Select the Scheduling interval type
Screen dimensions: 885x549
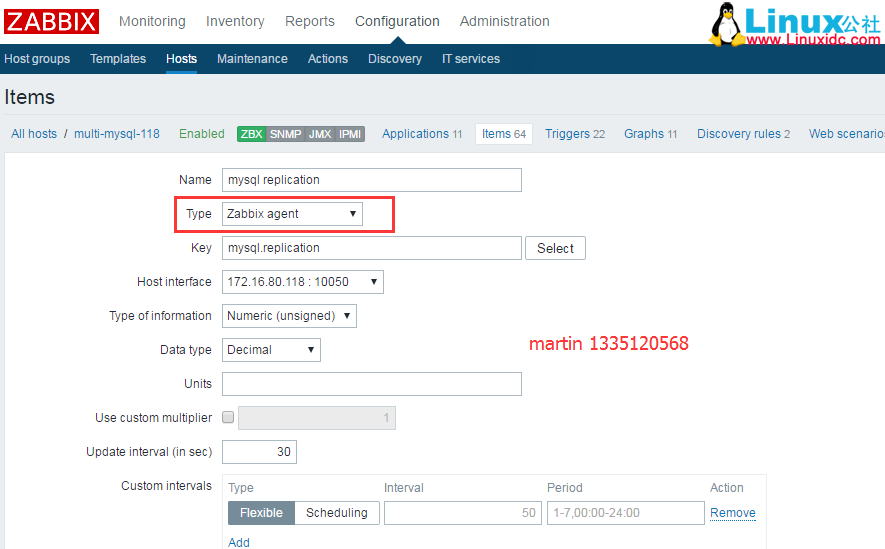[x=336, y=513]
